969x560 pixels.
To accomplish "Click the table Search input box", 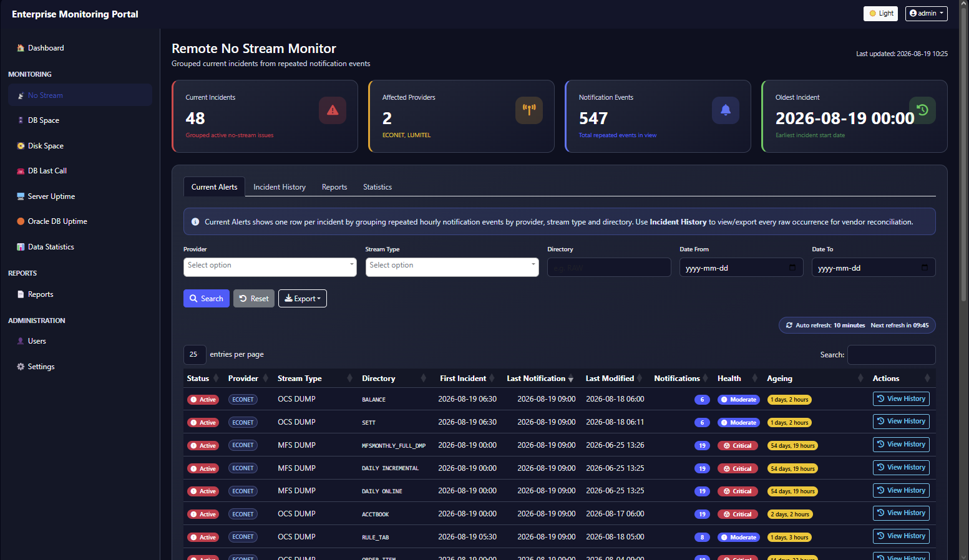I will (892, 355).
